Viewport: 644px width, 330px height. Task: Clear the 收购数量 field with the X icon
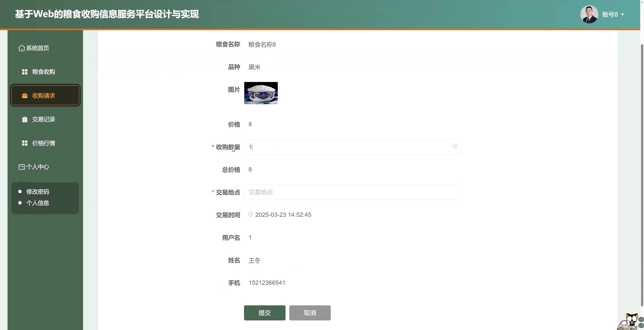(455, 146)
